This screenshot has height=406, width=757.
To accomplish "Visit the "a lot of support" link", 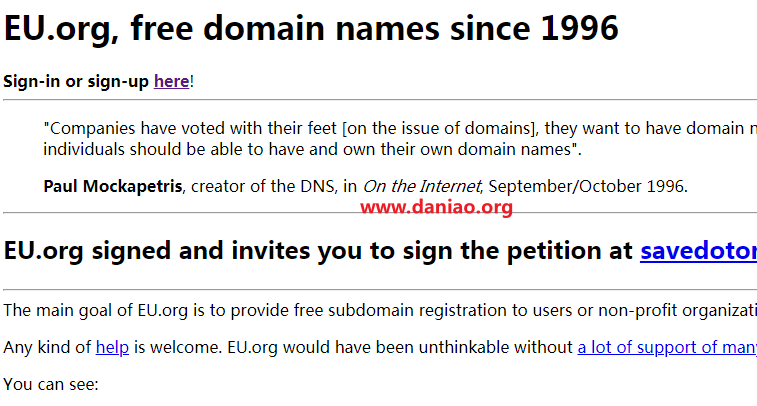I will point(667,347).
